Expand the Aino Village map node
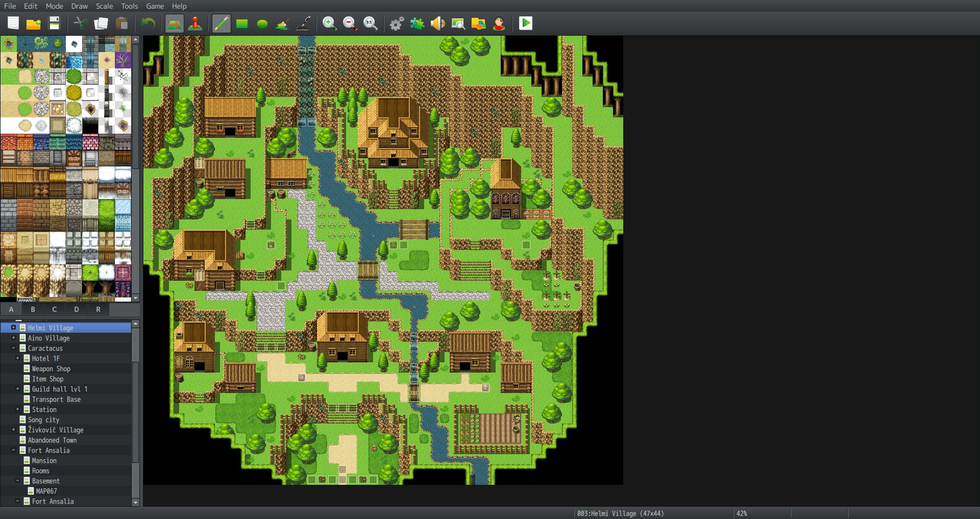This screenshot has height=519, width=980. [x=13, y=338]
